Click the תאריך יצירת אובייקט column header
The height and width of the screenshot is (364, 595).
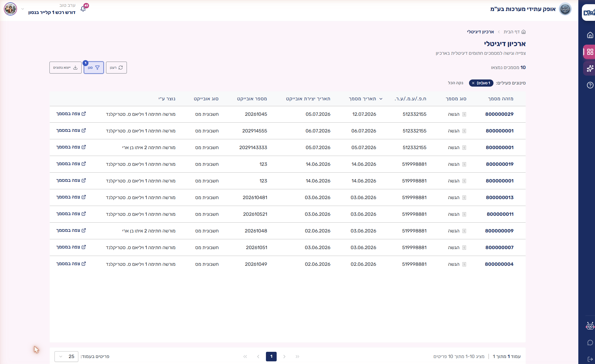(308, 99)
